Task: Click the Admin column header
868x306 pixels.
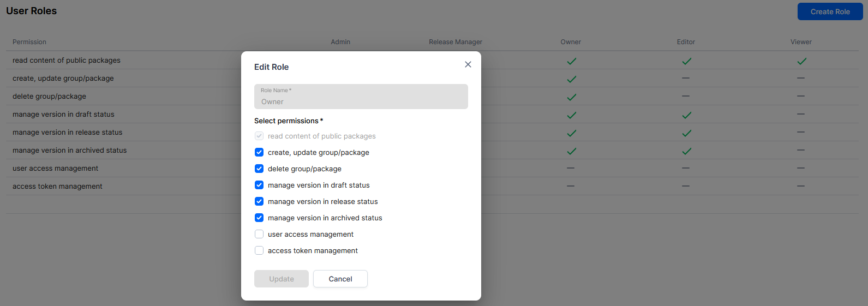Action: point(340,42)
